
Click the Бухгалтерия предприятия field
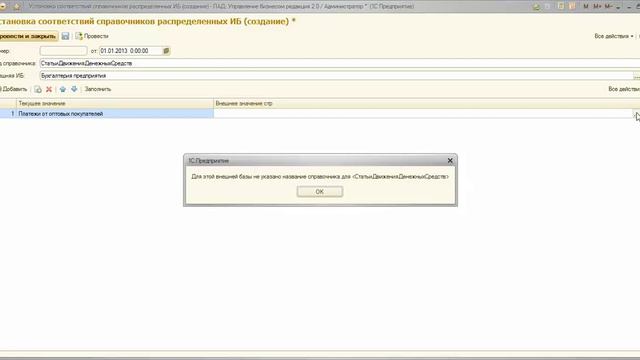coord(336,76)
